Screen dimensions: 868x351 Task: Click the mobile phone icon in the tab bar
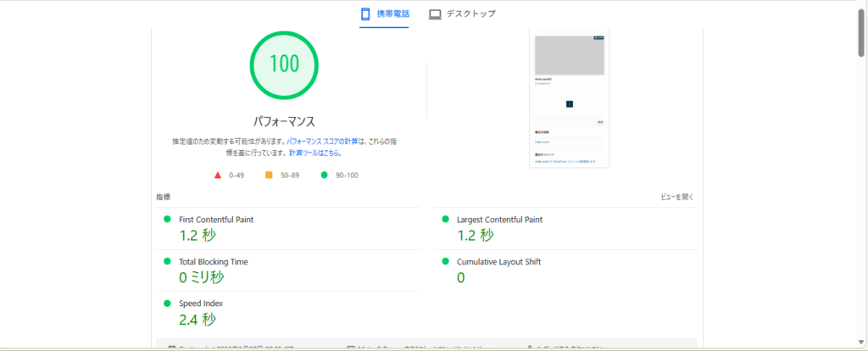pos(366,14)
